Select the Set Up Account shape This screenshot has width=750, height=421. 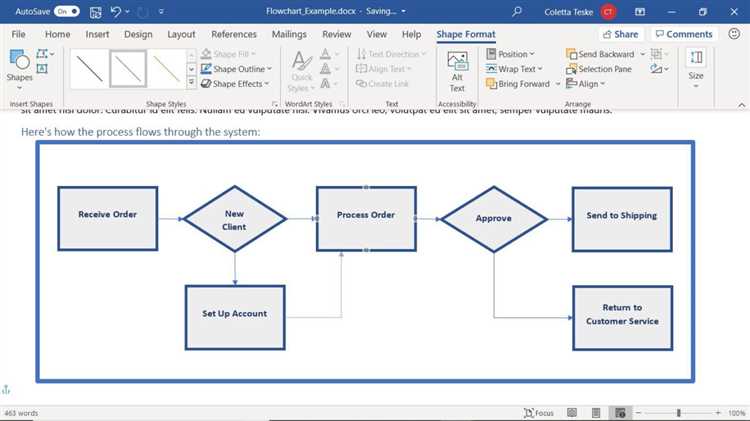point(235,317)
